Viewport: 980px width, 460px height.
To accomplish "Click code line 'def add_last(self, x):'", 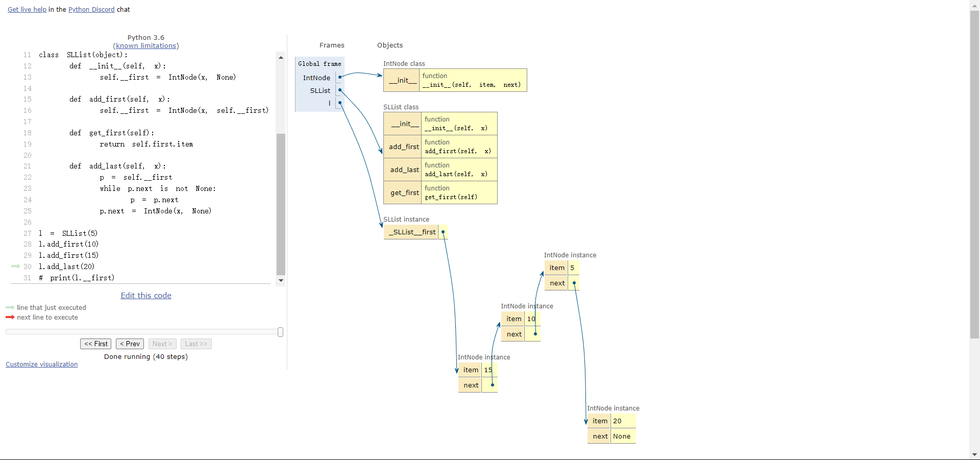I will coord(118,166).
